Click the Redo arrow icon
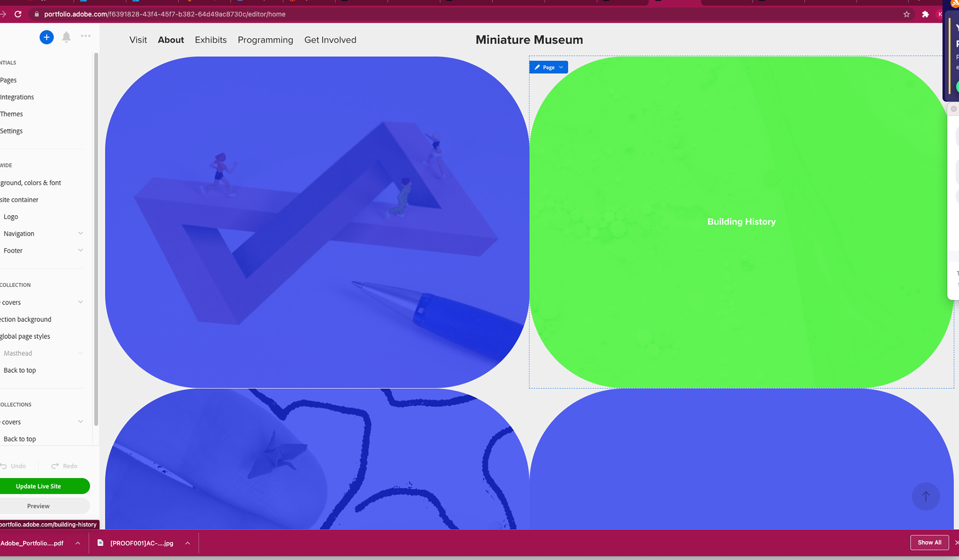 point(55,466)
